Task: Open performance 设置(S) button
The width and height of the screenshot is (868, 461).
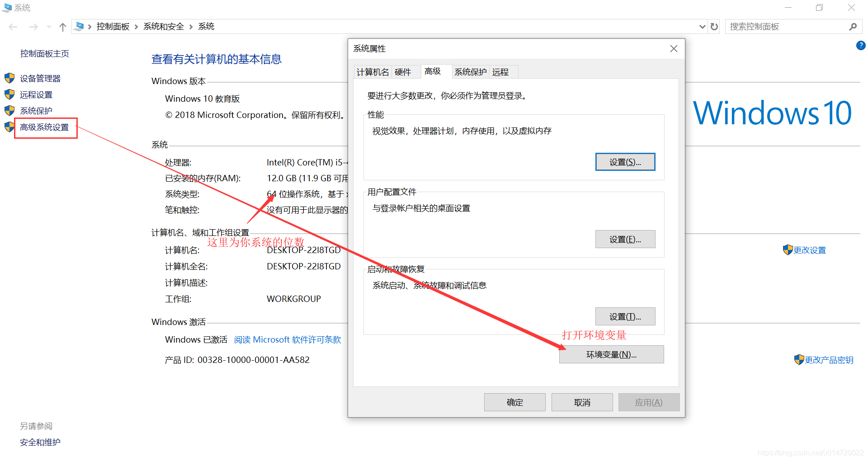Action: click(x=625, y=162)
